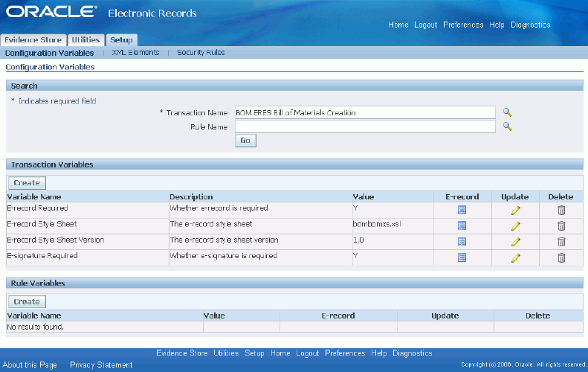Viewport: 588px width, 372px height.
Task: Edit E-record Style Sheet Version pencil icon
Action: 516,242
